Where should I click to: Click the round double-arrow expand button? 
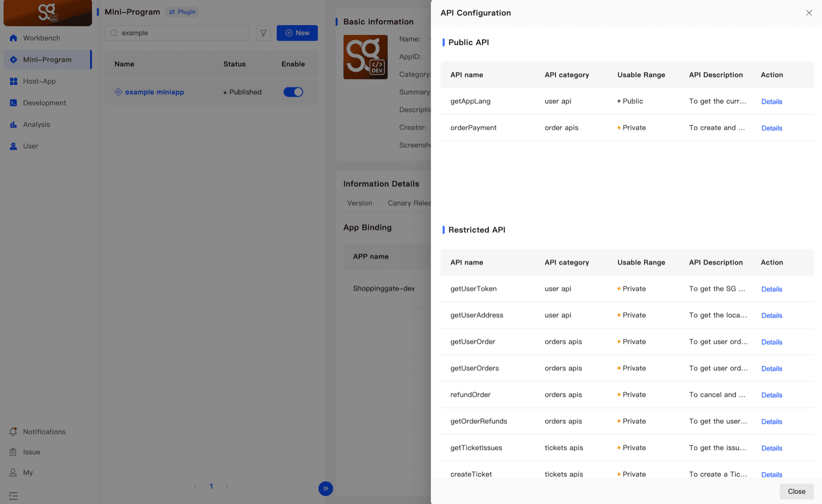tap(326, 488)
